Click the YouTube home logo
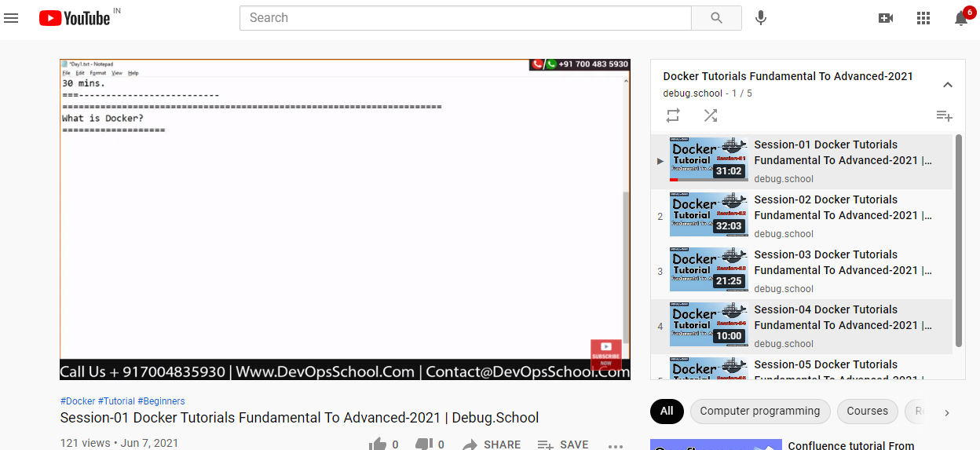This screenshot has height=450, width=980. (75, 18)
